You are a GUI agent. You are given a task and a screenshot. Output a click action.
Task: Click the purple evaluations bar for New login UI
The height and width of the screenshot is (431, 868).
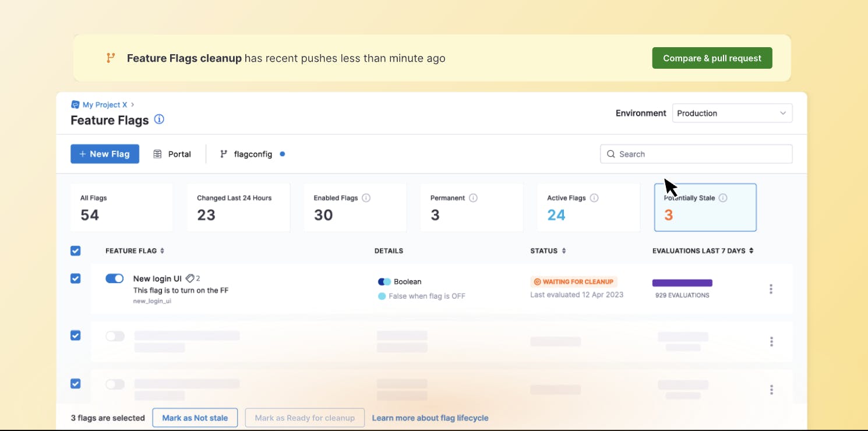pos(682,283)
